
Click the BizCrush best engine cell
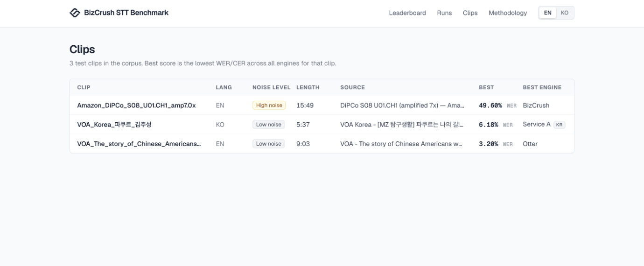(x=536, y=105)
